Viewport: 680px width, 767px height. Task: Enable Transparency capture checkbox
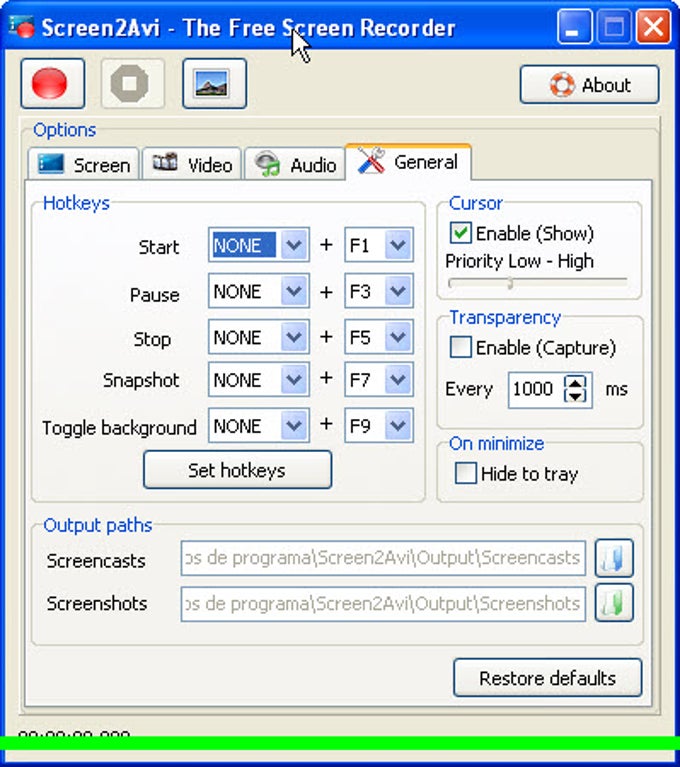(460, 347)
